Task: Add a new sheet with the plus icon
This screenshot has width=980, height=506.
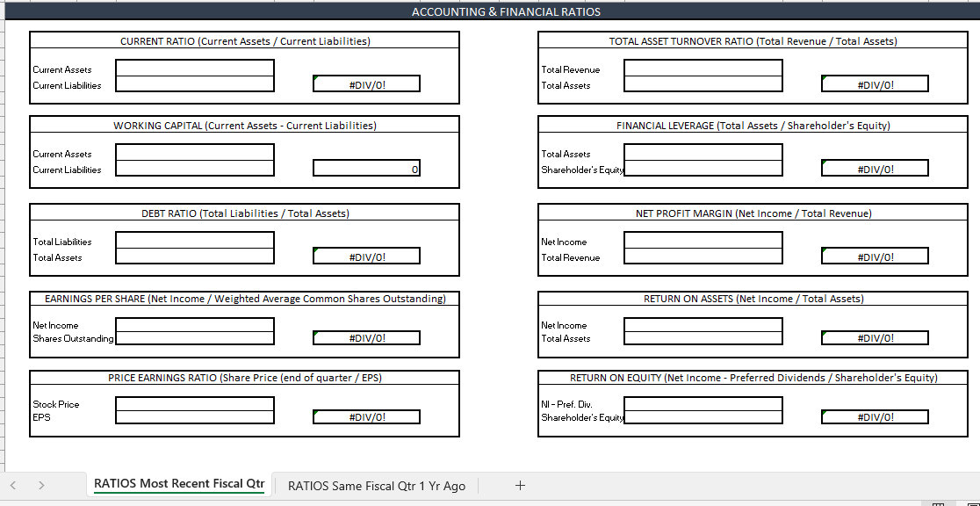Action: [x=520, y=486]
